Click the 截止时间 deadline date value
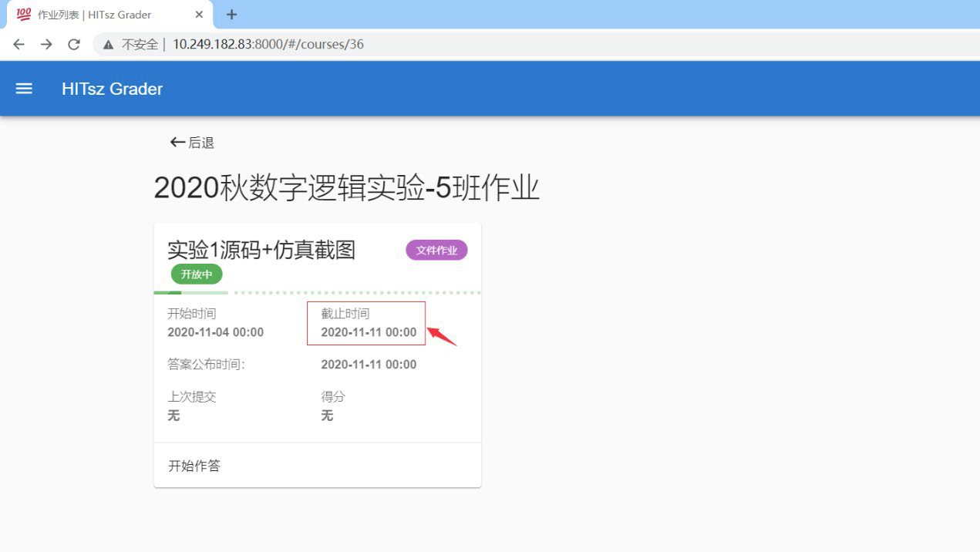 pos(369,332)
